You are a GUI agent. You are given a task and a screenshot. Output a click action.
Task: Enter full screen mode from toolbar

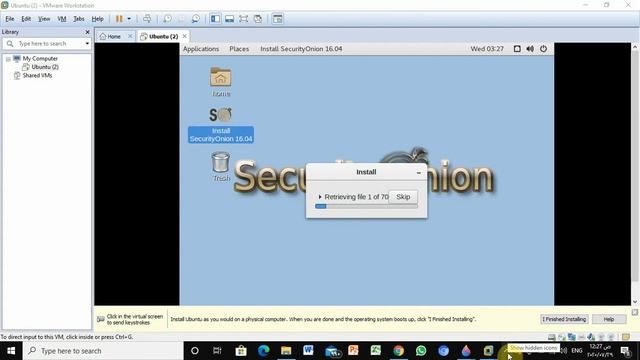244,19
